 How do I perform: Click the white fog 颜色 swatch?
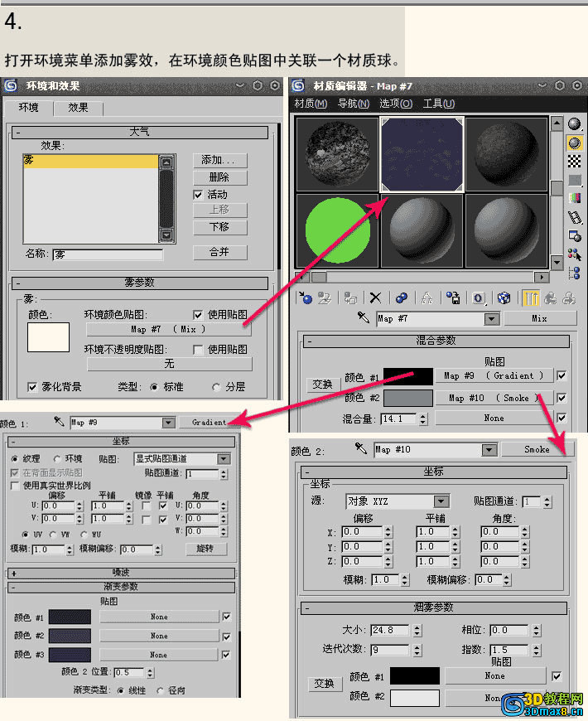48,337
